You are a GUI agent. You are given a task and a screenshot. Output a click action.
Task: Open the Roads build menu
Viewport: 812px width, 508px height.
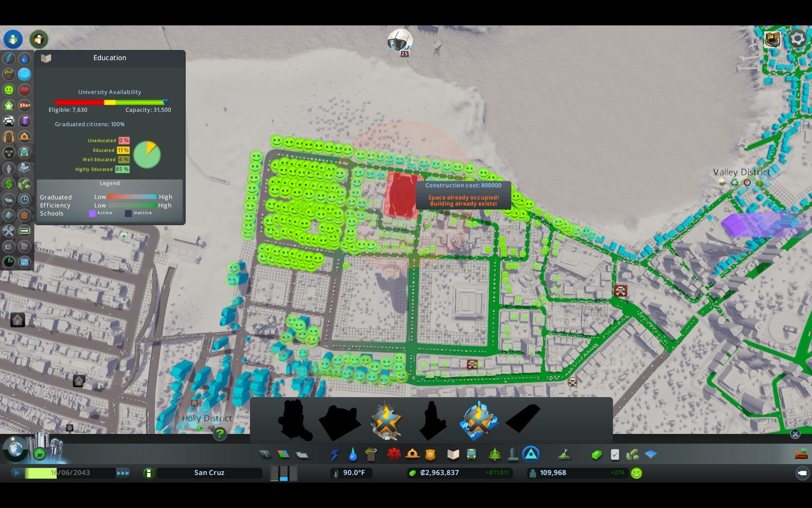265,455
